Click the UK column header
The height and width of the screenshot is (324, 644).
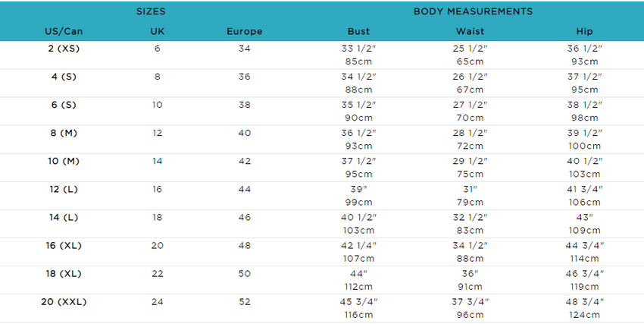pos(158,31)
